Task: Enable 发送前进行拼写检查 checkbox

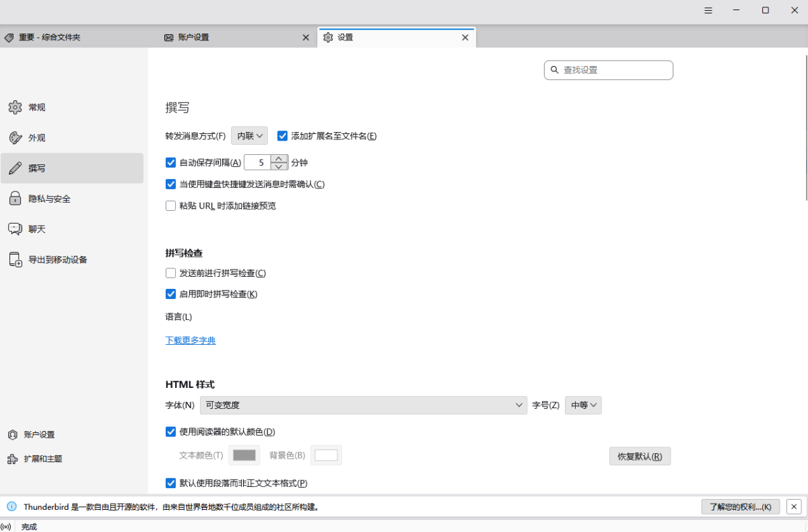Action: [171, 273]
